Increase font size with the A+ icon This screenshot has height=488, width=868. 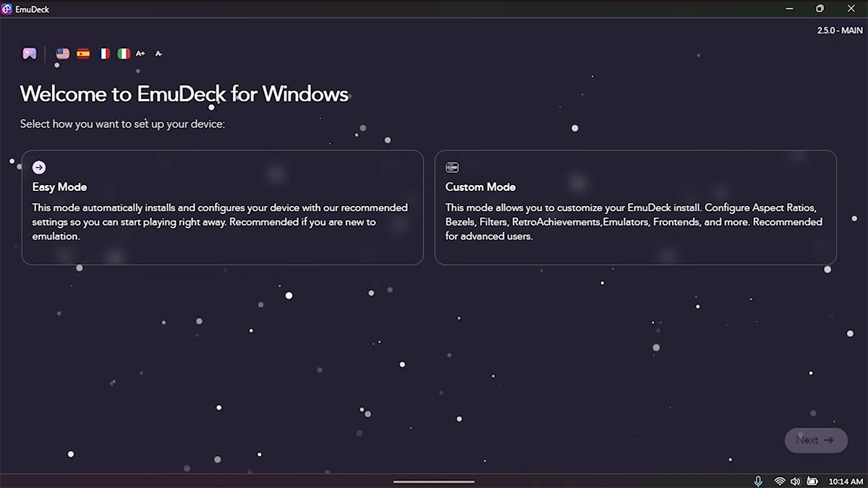[x=140, y=53]
